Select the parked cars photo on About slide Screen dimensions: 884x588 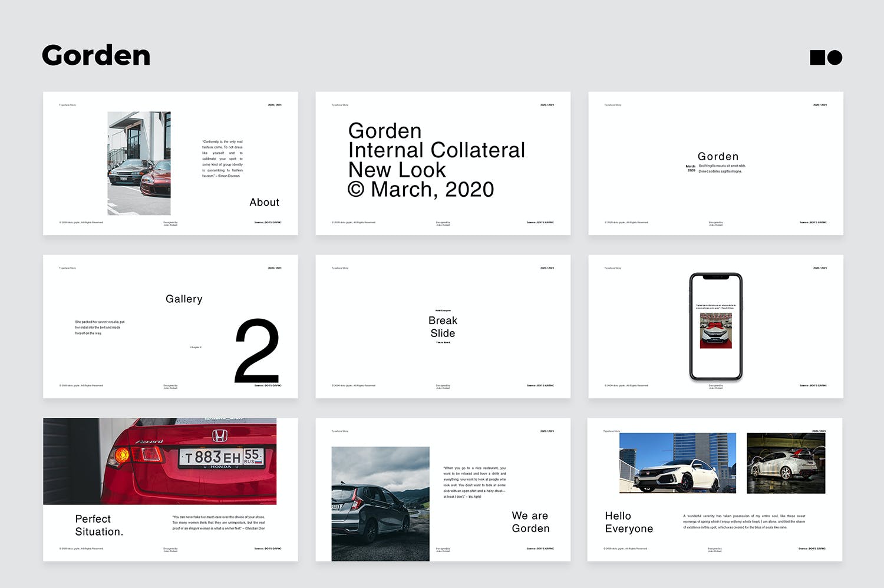(139, 163)
